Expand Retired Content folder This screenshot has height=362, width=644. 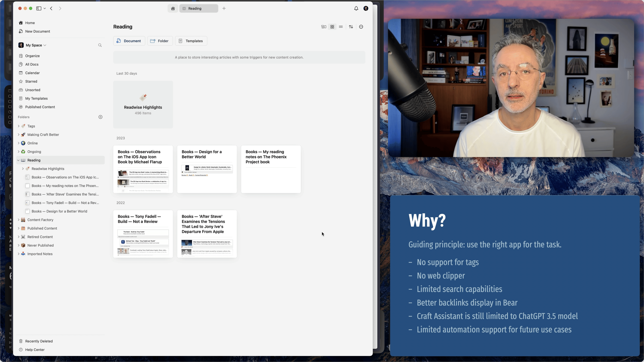pos(18,237)
